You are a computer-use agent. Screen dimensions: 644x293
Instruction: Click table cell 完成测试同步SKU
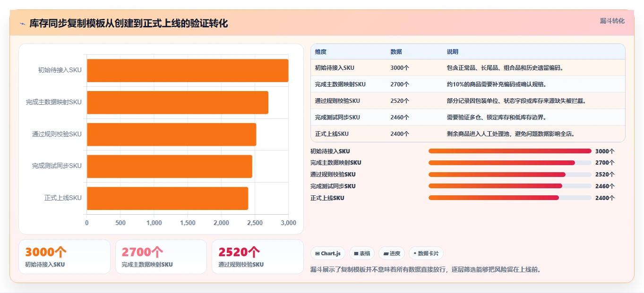coord(337,117)
